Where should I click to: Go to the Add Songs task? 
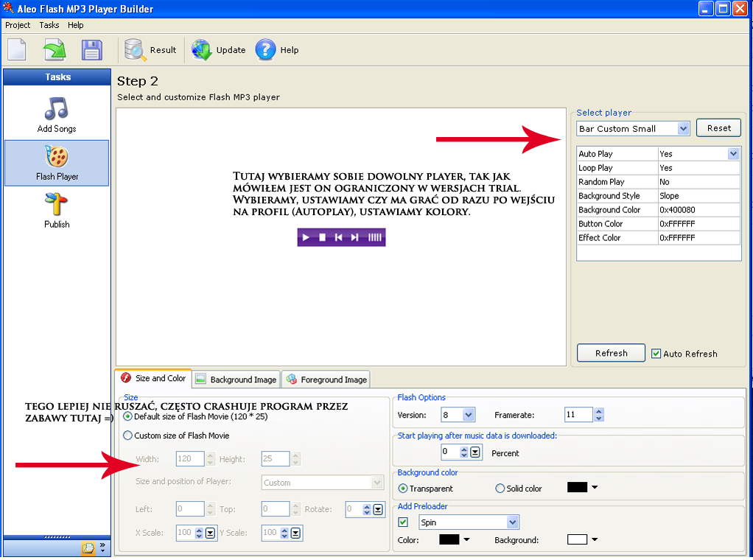pos(57,115)
